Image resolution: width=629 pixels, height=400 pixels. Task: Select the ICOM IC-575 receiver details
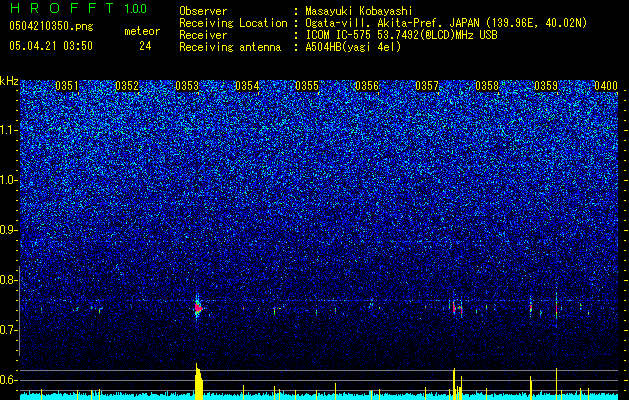(x=401, y=35)
